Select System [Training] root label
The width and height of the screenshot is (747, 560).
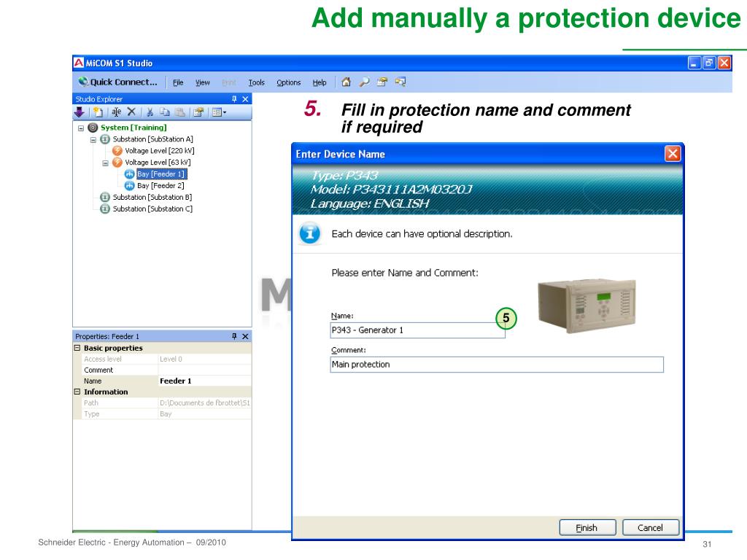(133, 128)
